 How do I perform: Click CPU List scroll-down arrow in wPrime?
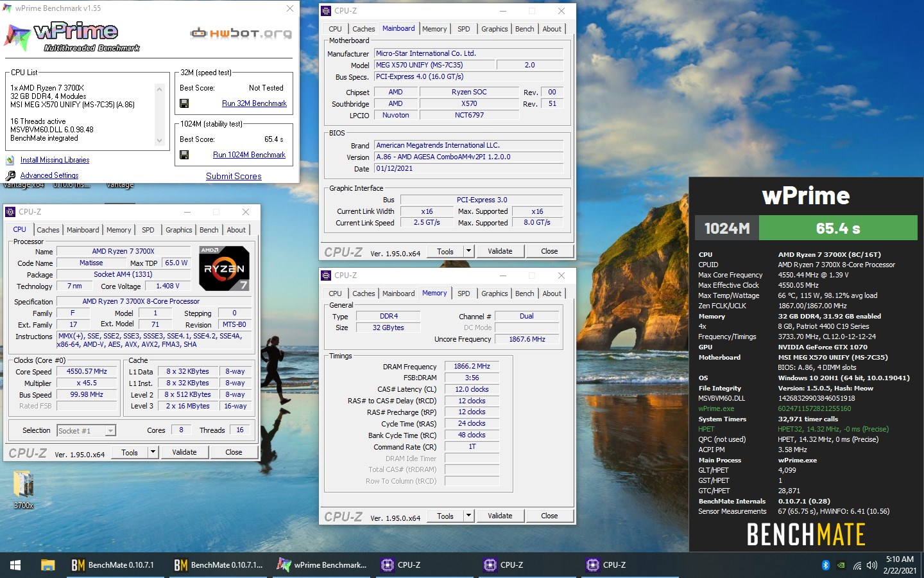[159, 141]
